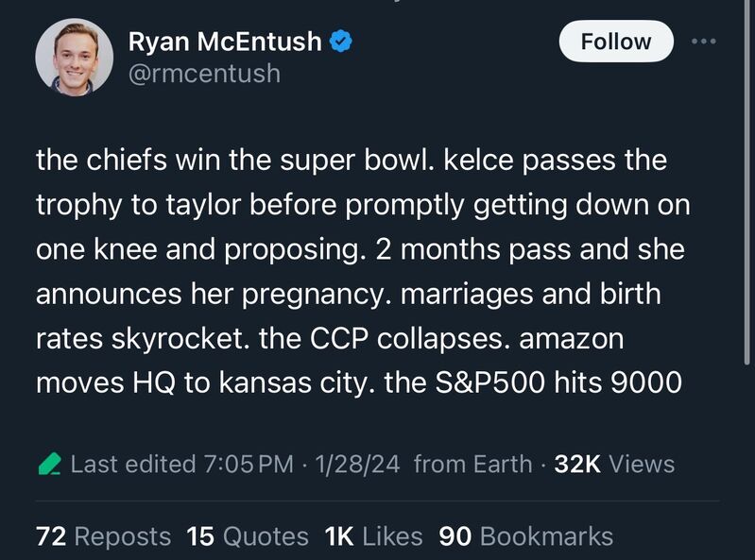Open the three-dot more options menu
The height and width of the screenshot is (560, 755).
(x=703, y=42)
